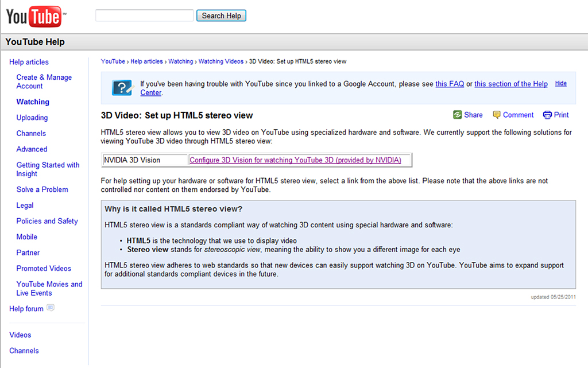Click the YouTube Help header title
Image resolution: width=588 pixels, height=368 pixels.
(35, 42)
